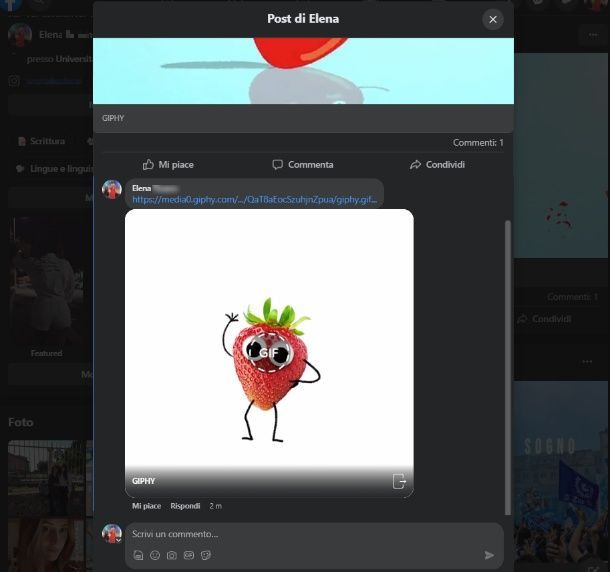Viewport: 610px width, 572px height.
Task: Open the GIF picker in comment box
Action: point(189,555)
